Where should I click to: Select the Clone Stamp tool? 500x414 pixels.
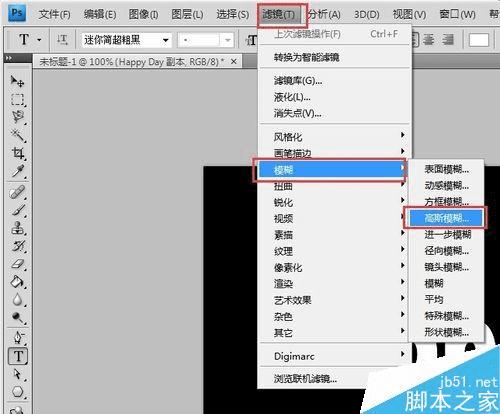17,228
